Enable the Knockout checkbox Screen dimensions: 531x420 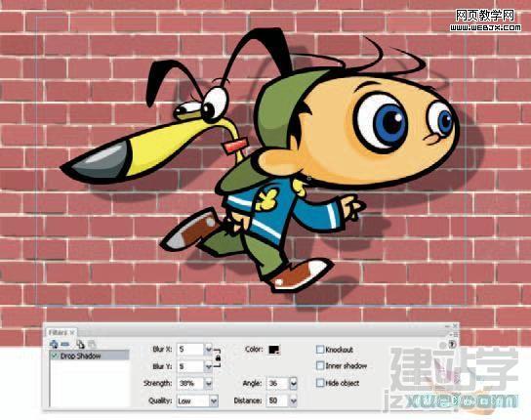click(x=320, y=349)
